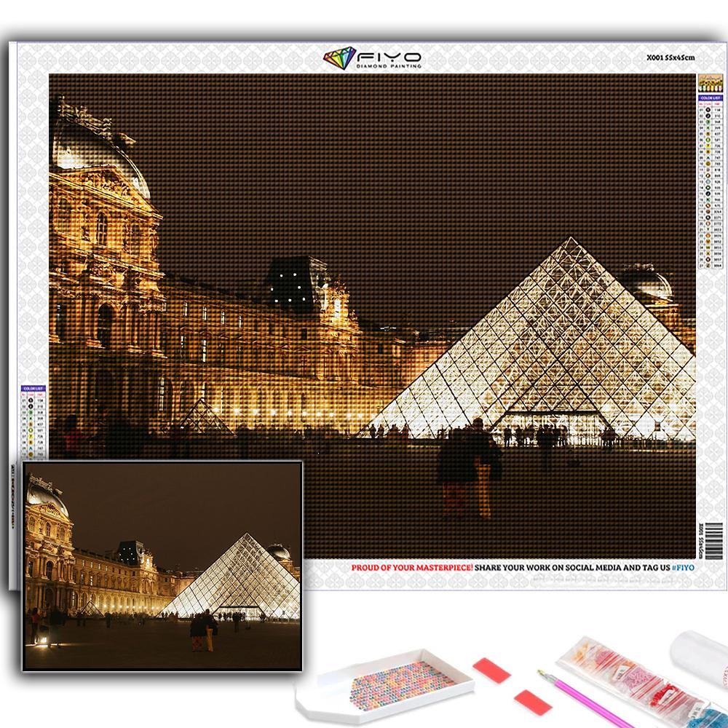728x728 pixels.
Task: Select the pink diamond applicator pen
Action: (582, 699)
